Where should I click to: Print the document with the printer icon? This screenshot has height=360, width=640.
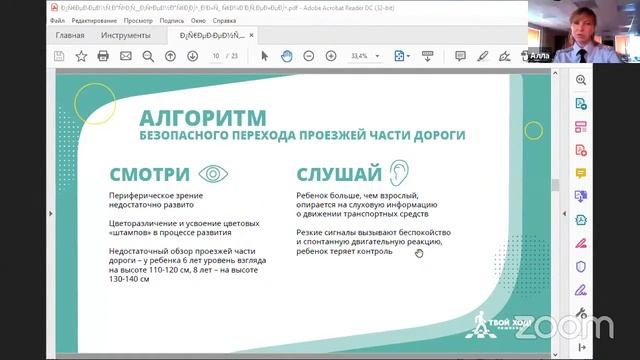coord(103,56)
